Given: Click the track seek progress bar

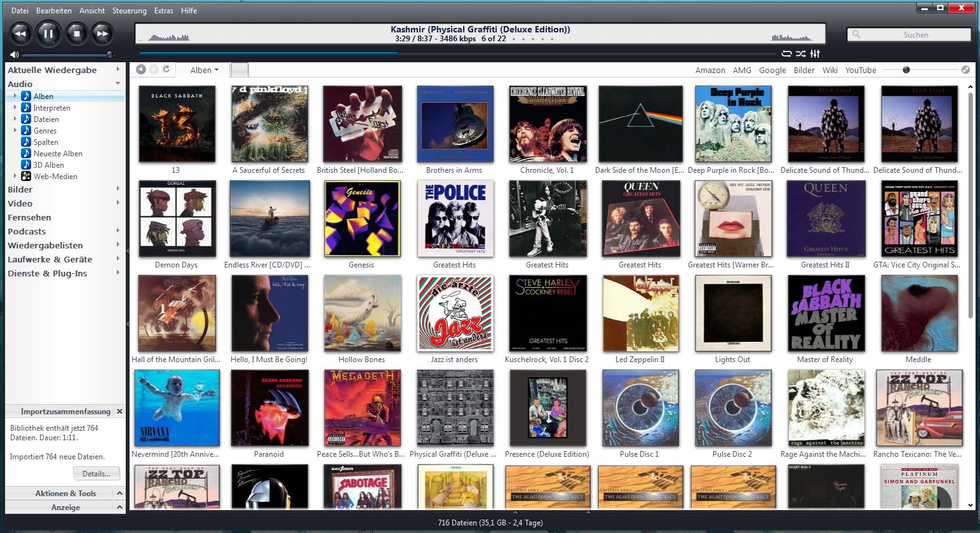Looking at the screenshot, I should tap(457, 54).
